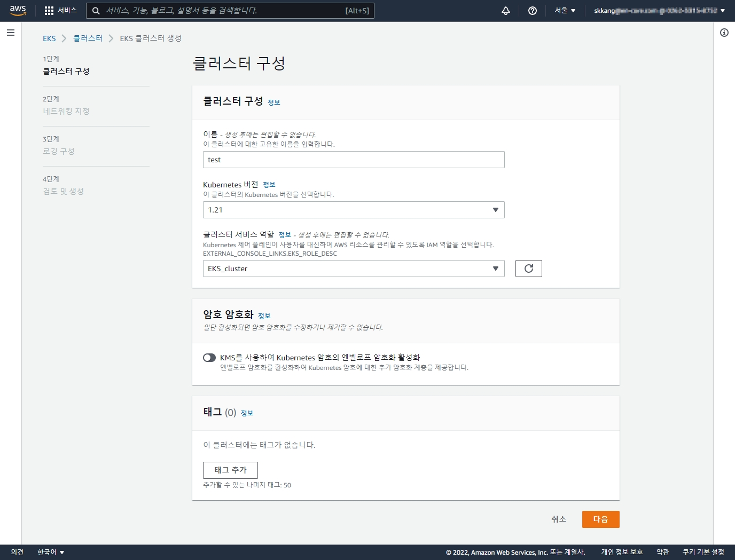Go to step 1 클러스터 구성
The width and height of the screenshot is (735, 560).
point(66,71)
